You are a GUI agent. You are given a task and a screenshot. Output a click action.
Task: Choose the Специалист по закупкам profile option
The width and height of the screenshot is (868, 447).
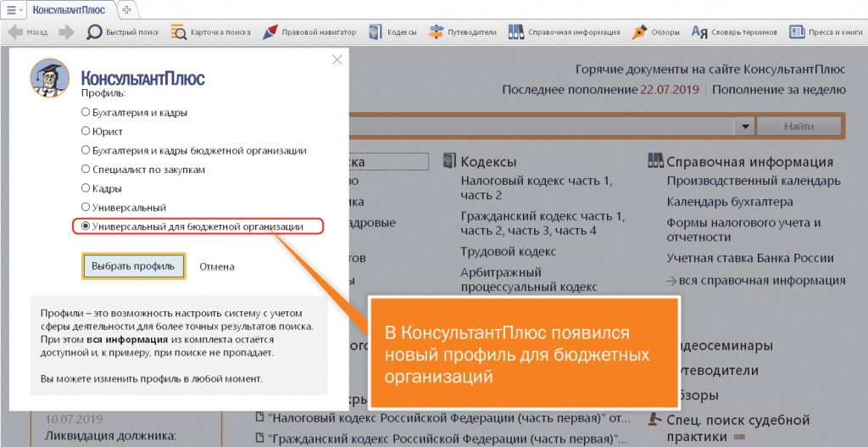(85, 170)
